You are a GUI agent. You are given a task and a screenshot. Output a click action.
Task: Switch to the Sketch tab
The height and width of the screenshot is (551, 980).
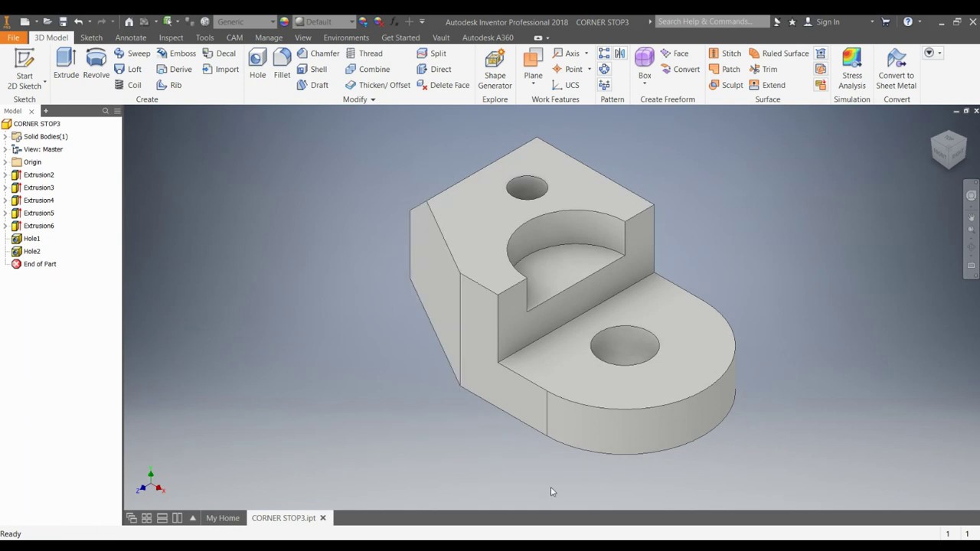[x=91, y=37]
